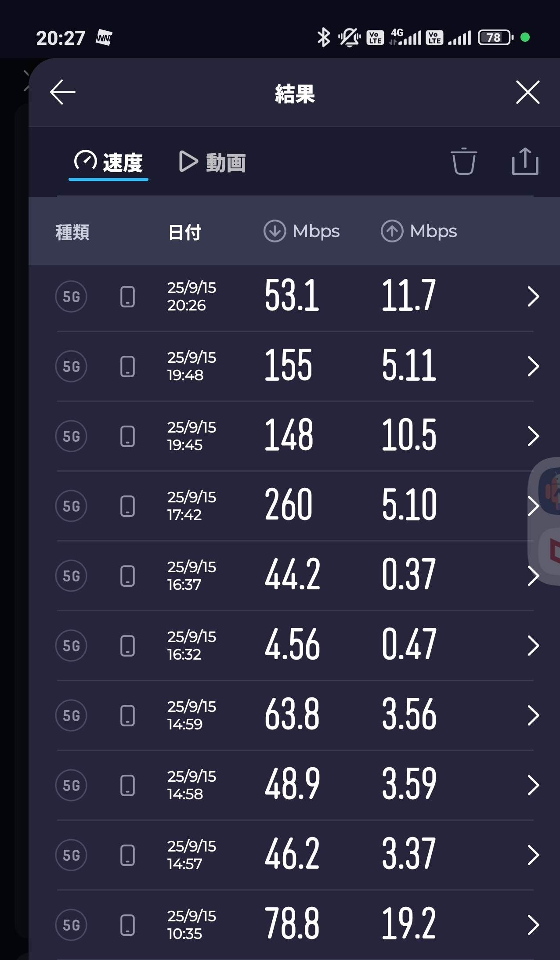The height and width of the screenshot is (960, 560).
Task: Sort by upload Mbps column
Action: click(x=419, y=231)
